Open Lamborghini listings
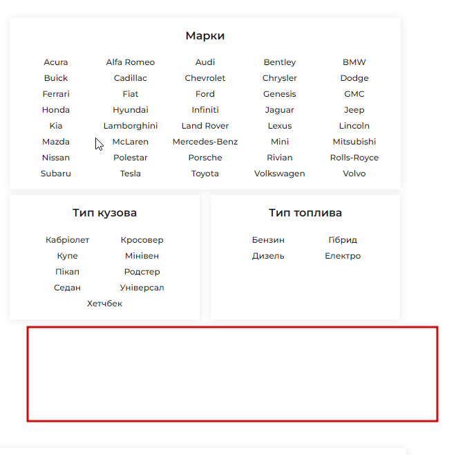 pos(131,126)
